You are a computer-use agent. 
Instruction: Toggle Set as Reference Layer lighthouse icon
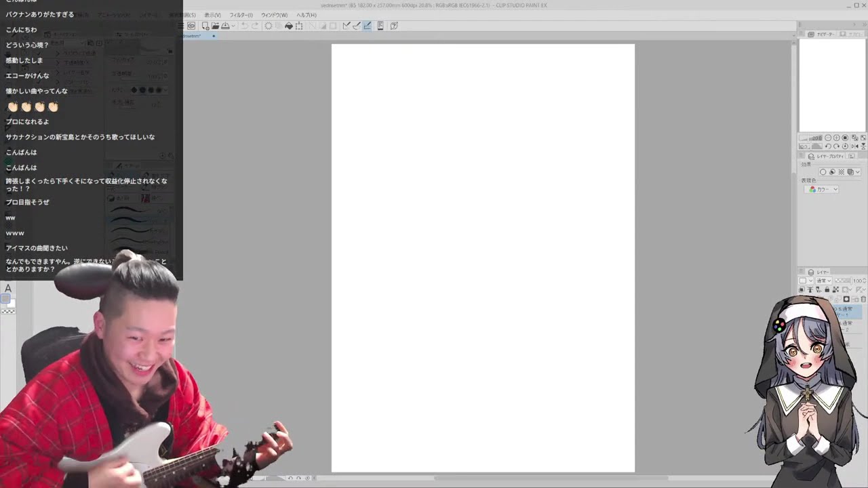tap(810, 289)
